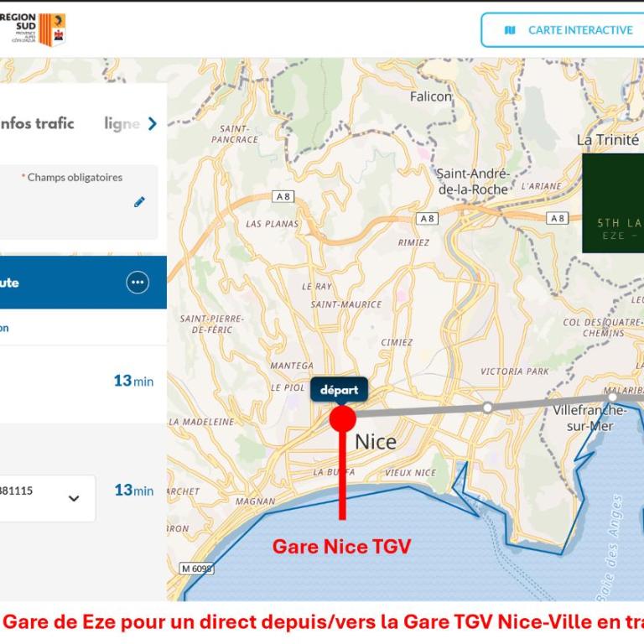Click the VIEUX NICE label

tap(410, 473)
